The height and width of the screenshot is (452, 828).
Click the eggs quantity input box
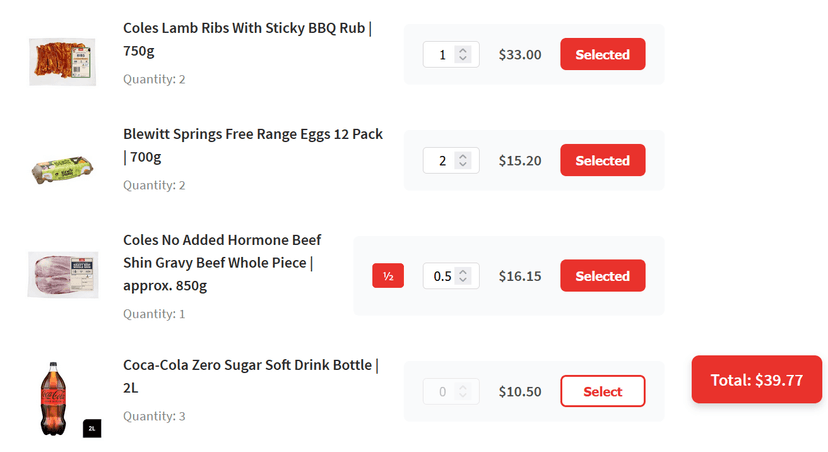tap(440, 161)
